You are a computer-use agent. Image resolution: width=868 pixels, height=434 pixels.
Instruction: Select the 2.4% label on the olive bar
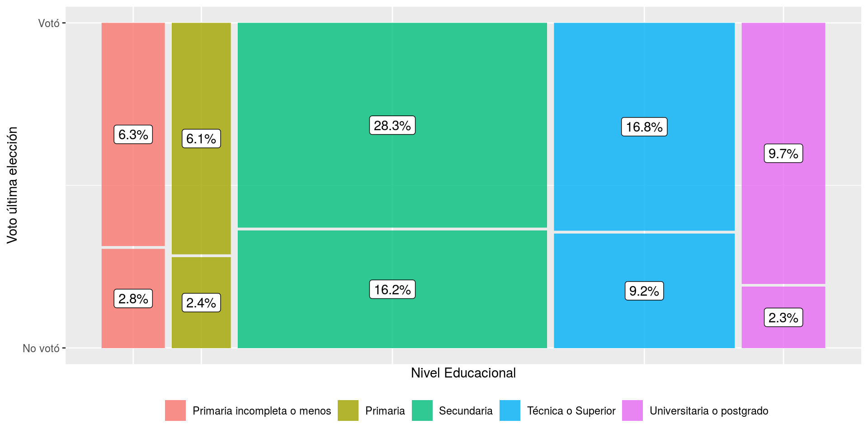pos(201,303)
